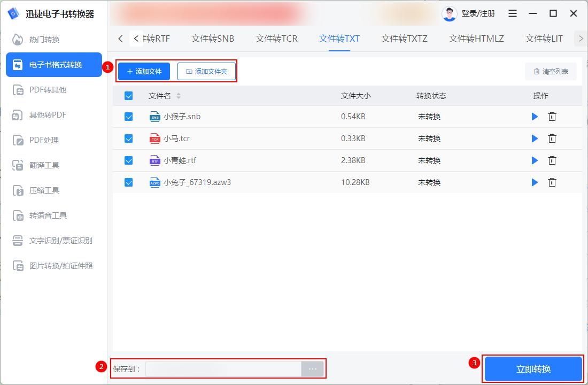Delete the 小猴子.snb row using trash icon
The width and height of the screenshot is (588, 385).
[x=552, y=117]
